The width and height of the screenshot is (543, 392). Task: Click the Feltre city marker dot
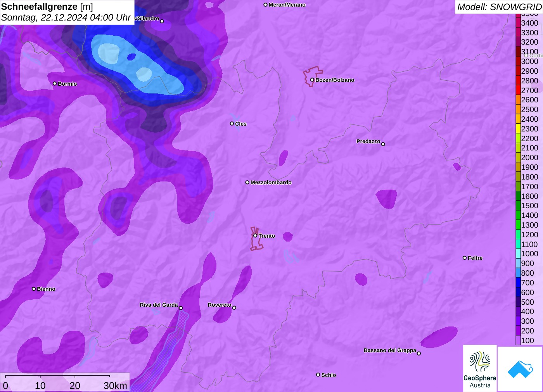click(x=465, y=257)
